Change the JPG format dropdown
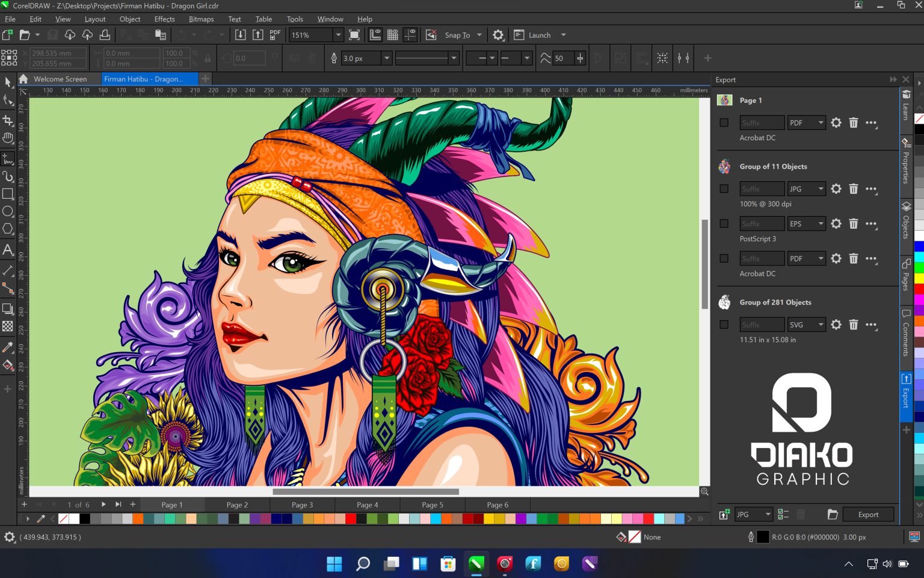The height and width of the screenshot is (578, 924). tap(807, 189)
